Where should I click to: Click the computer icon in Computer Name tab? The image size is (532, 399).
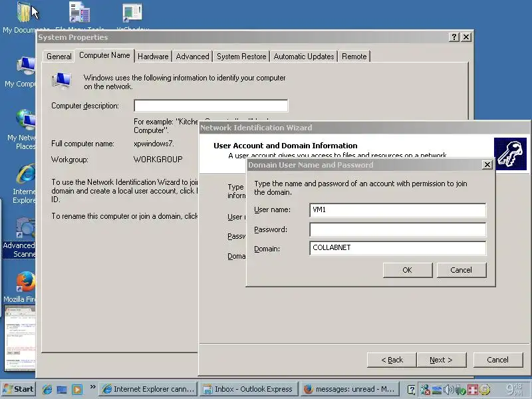pos(62,80)
